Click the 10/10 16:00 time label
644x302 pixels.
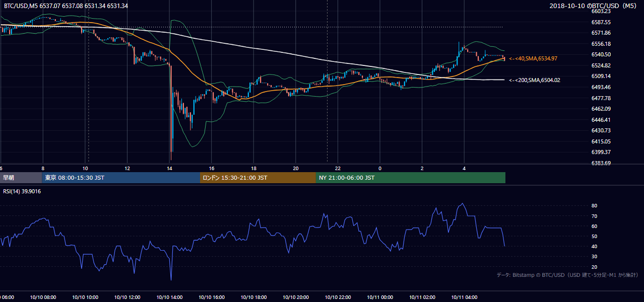(x=212, y=297)
